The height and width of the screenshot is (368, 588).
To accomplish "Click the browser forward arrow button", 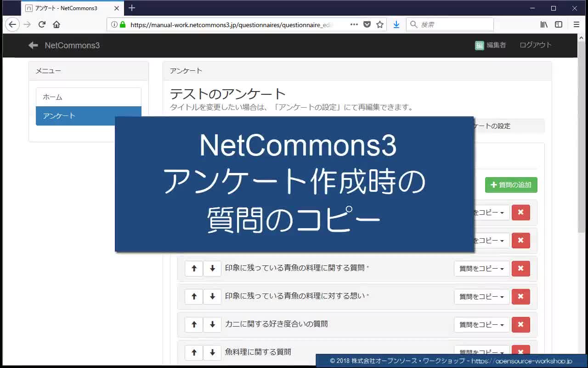I will pyautogui.click(x=27, y=24).
